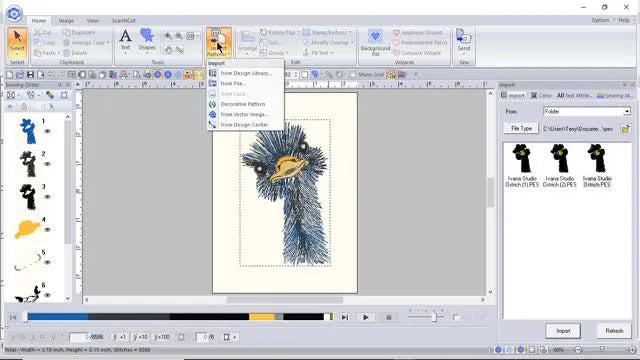Select the measure ruler tool
640x360 pixels.
pos(180,50)
